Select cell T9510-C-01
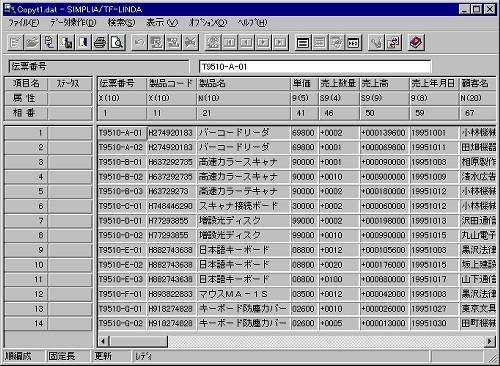This screenshot has height=366, width=500. 121,206
